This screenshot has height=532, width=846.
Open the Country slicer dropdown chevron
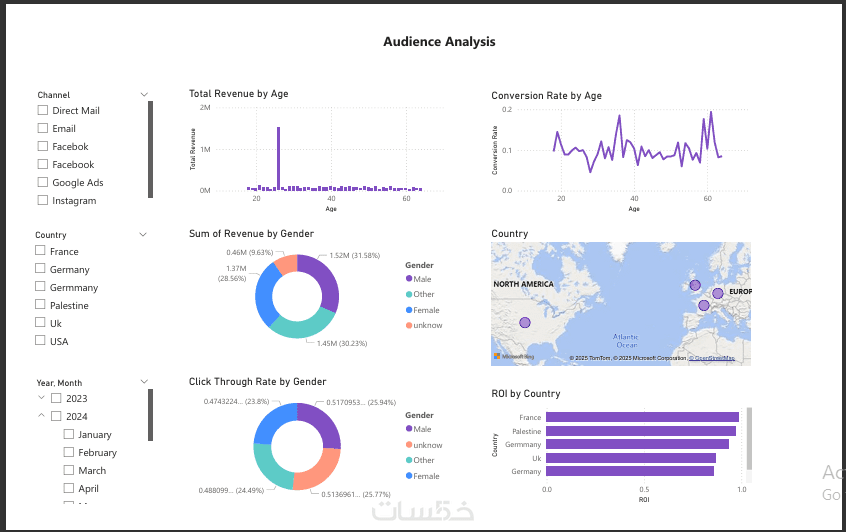coord(143,234)
